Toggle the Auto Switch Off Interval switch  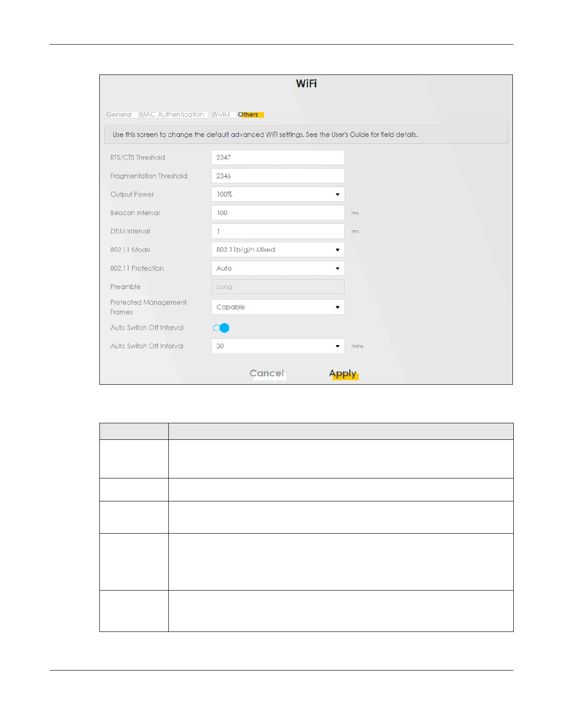pos(221,328)
